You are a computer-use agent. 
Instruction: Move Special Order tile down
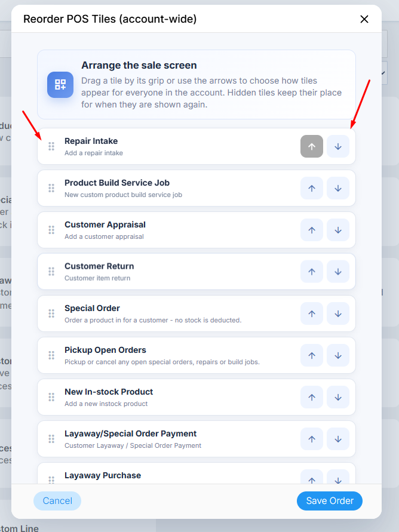coord(338,313)
